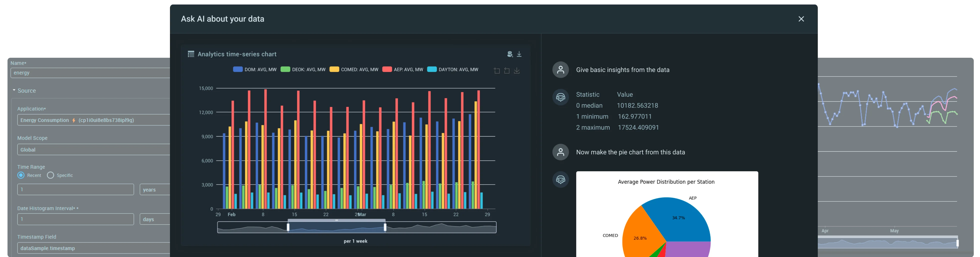Toggle DOM: AVG, MW legend swatch
The image size is (980, 257).
238,69
